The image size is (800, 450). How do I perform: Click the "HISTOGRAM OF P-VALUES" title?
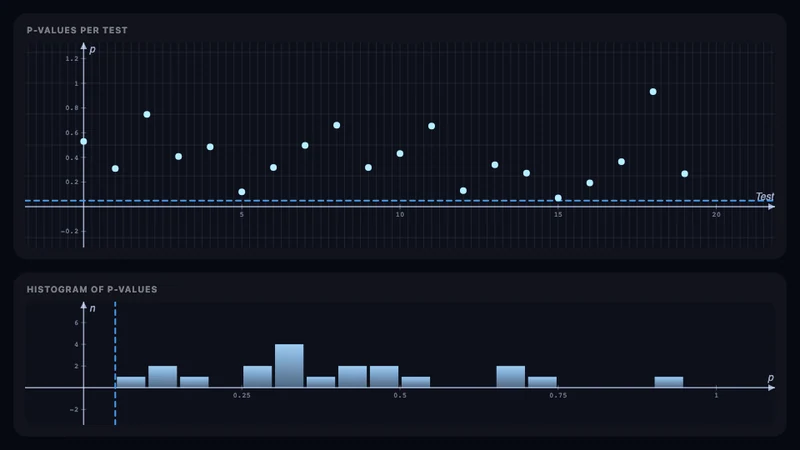[92, 289]
